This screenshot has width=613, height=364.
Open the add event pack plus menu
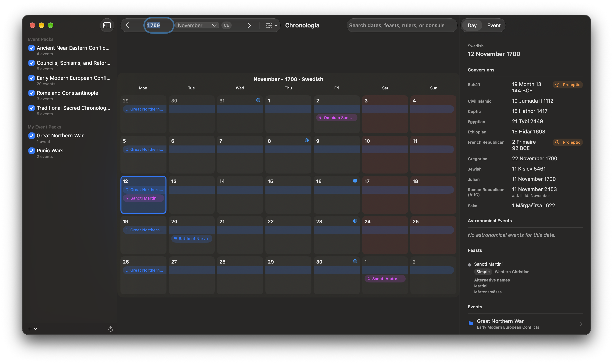[x=32, y=329]
